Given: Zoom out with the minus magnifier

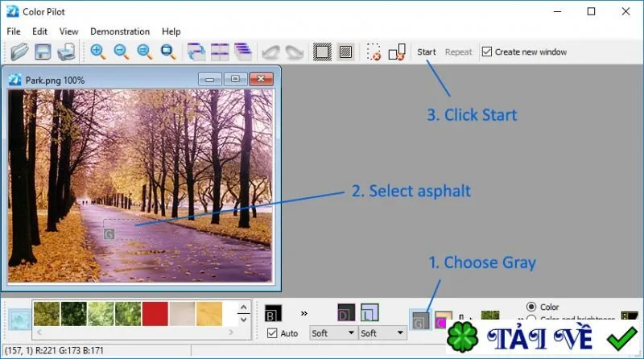Looking at the screenshot, I should [x=122, y=52].
